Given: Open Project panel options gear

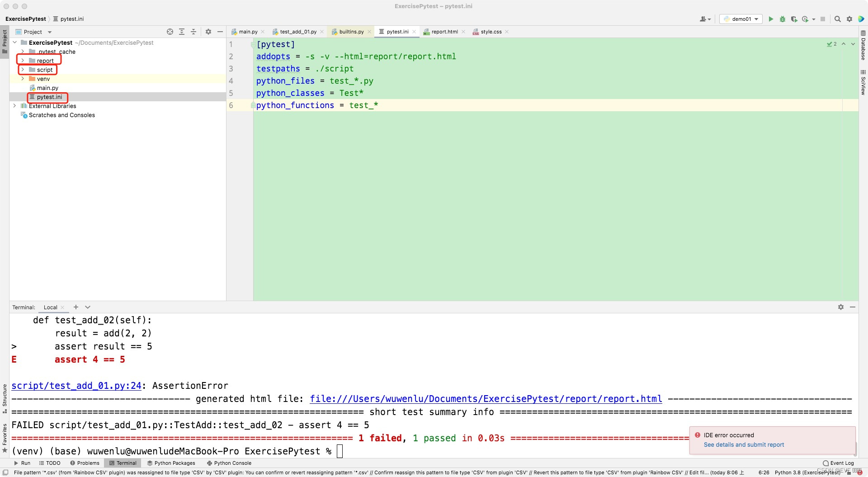Looking at the screenshot, I should click(208, 32).
